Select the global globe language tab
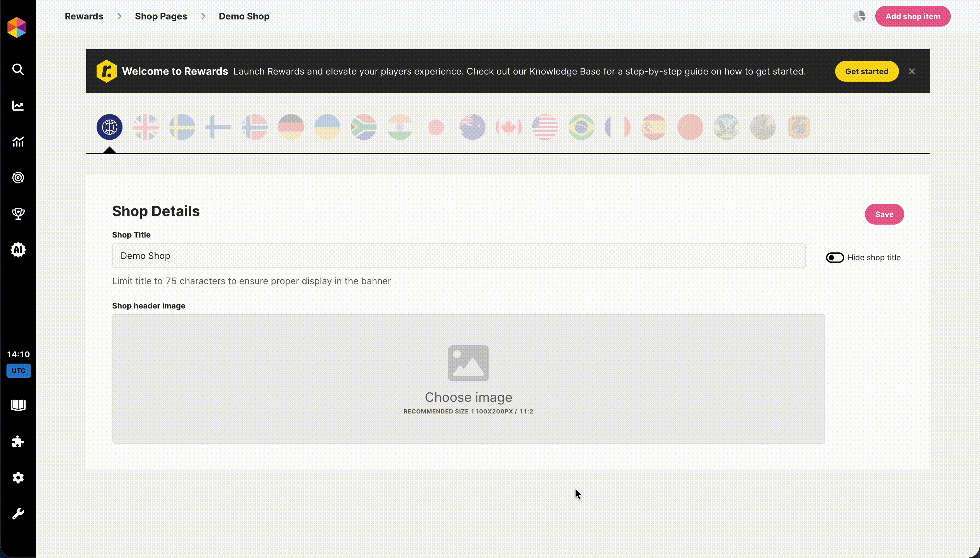This screenshot has height=558, width=980. point(110,127)
